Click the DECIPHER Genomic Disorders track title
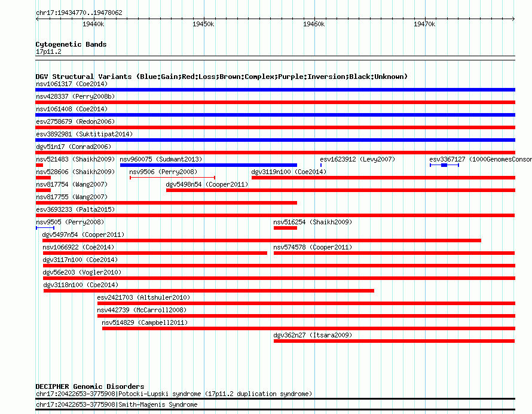 90,386
